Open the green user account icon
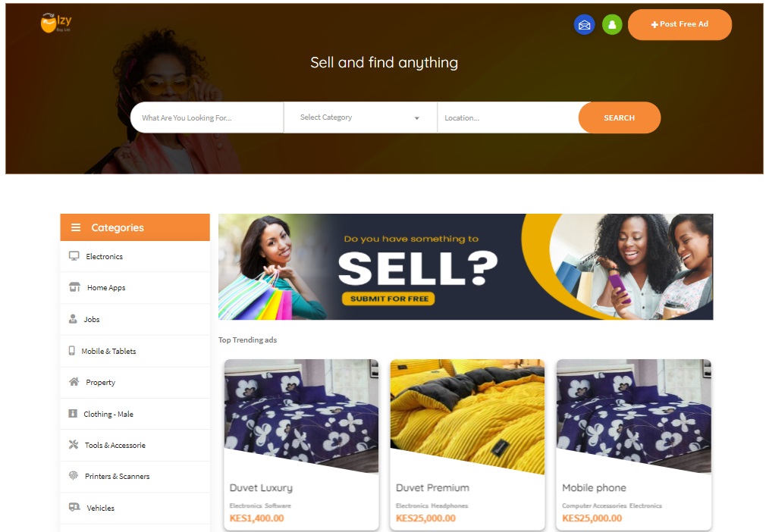Viewport: 769px width, 532px height. (612, 24)
